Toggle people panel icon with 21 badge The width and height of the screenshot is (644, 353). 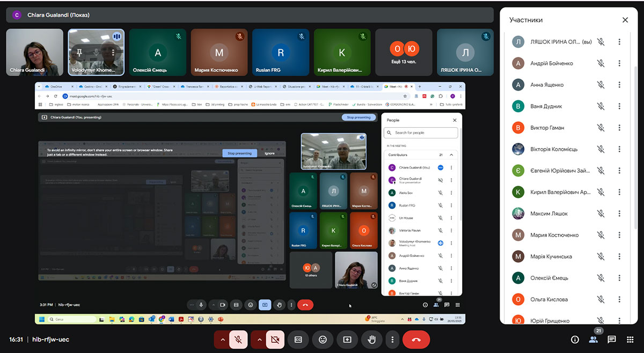(x=593, y=340)
